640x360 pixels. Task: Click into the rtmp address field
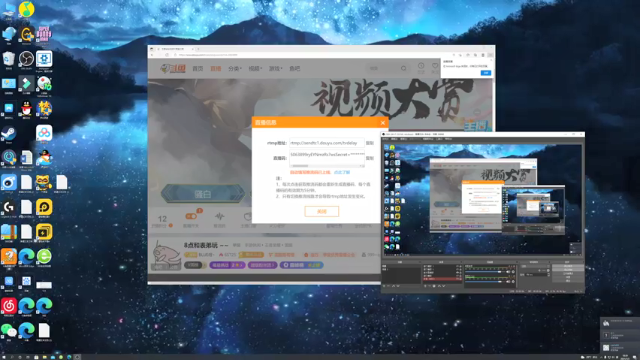327,143
